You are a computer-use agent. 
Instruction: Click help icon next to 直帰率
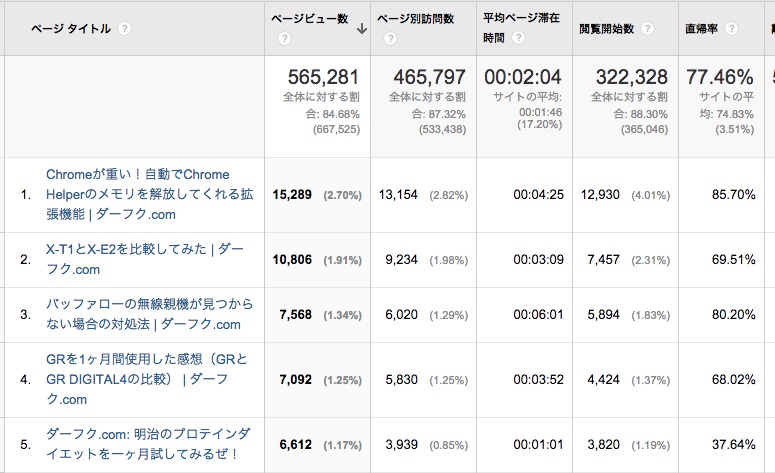click(732, 29)
